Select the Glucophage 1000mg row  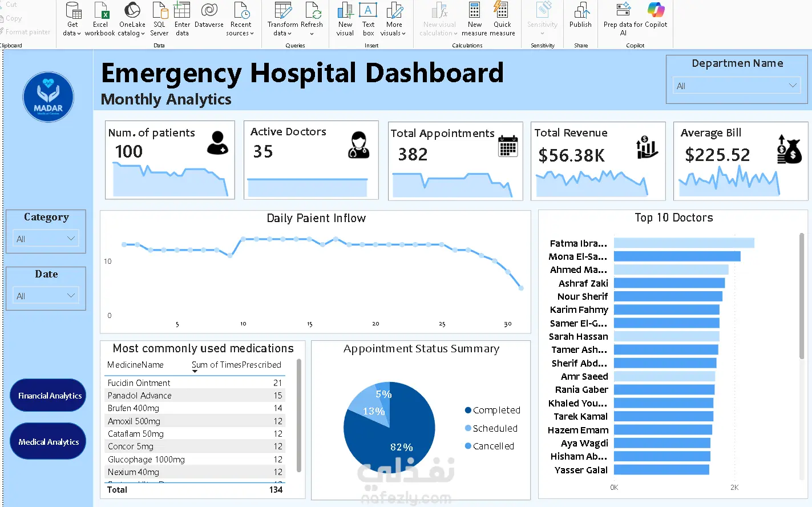195,459
